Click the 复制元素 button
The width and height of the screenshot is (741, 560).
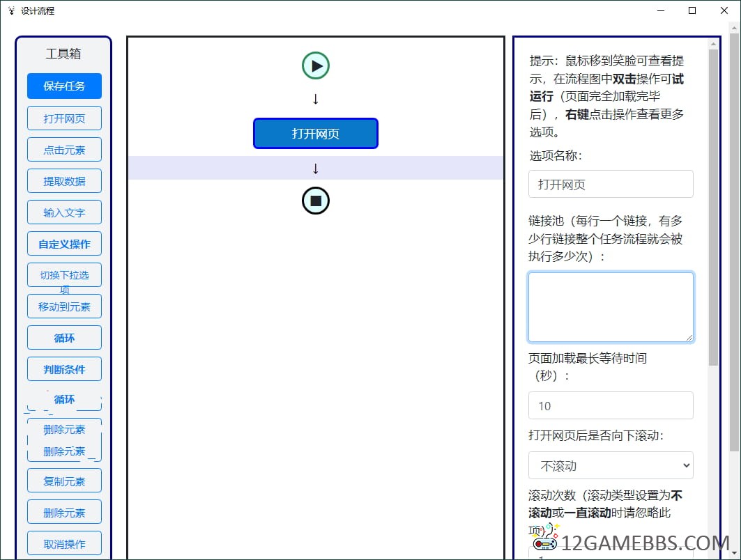coord(64,481)
